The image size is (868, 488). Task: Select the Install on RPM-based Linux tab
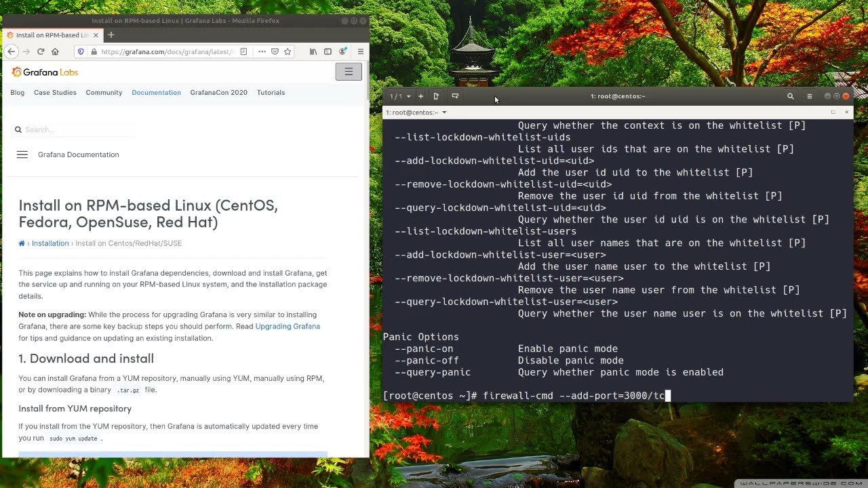click(52, 35)
